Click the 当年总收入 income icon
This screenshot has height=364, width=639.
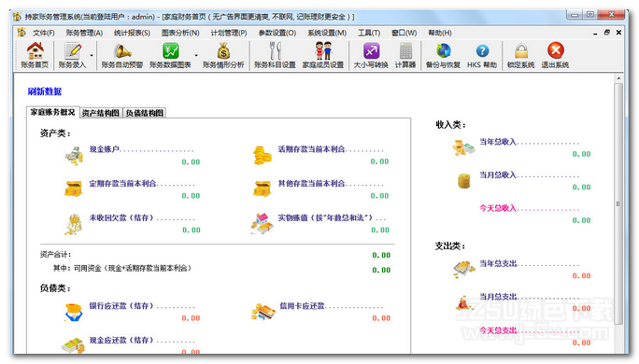click(x=463, y=147)
